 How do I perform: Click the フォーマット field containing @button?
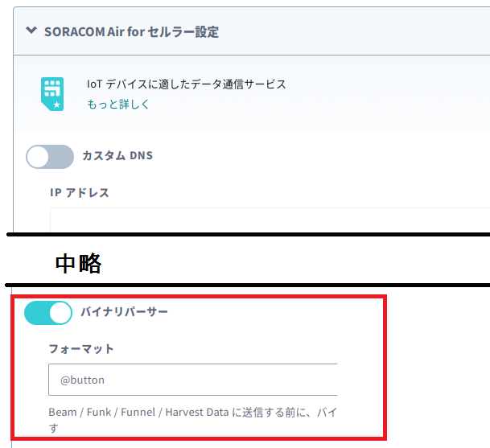click(x=193, y=380)
